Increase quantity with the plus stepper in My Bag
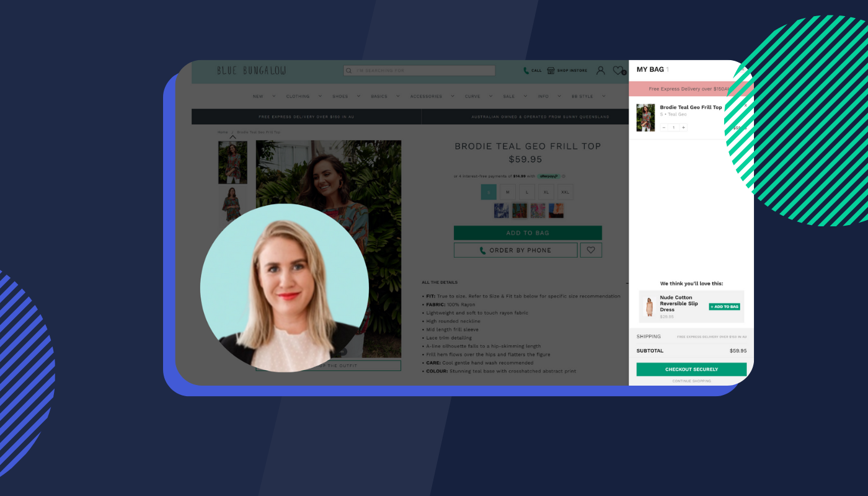The width and height of the screenshot is (868, 496). 683,127
